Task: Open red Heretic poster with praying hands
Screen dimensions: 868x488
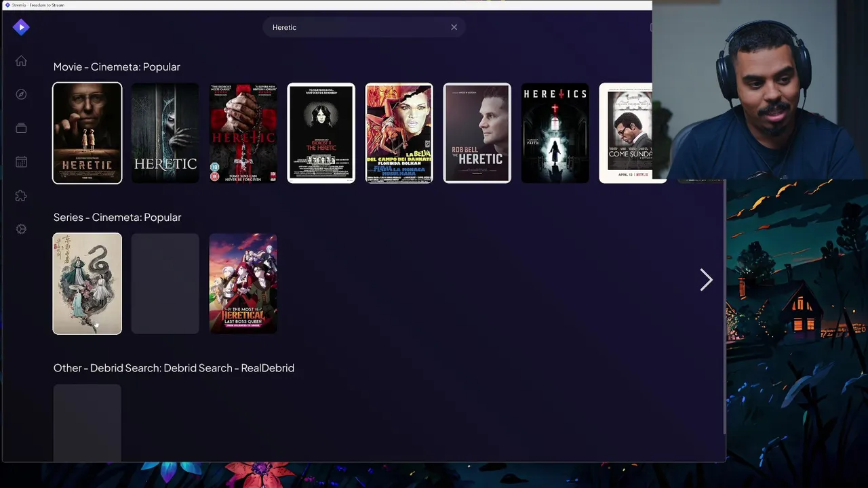Action: point(243,133)
